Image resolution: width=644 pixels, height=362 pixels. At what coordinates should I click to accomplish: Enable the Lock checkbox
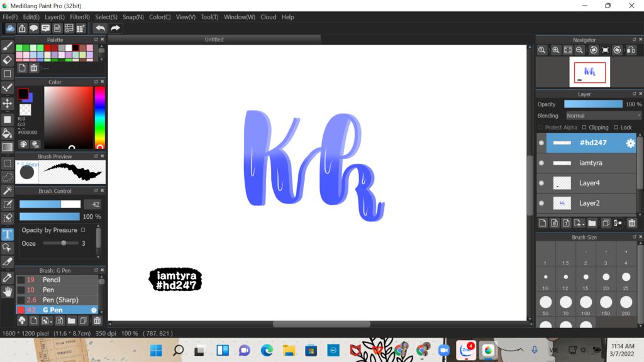(616, 127)
